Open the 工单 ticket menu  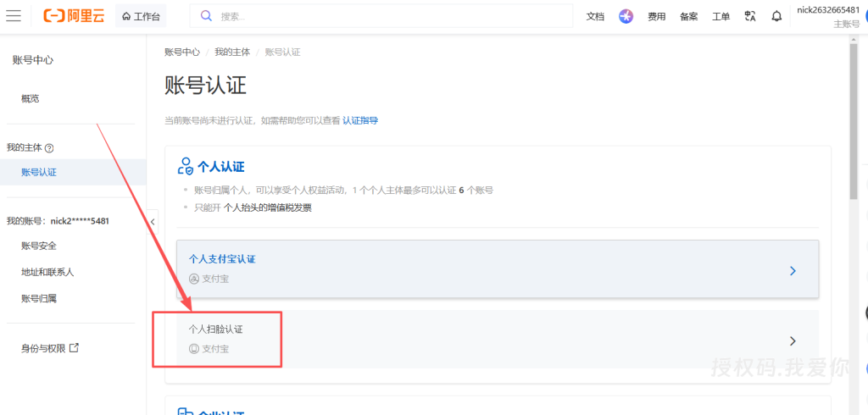click(721, 17)
